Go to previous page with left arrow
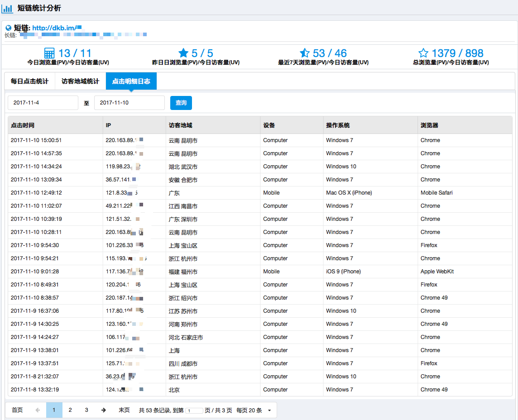Image resolution: width=518 pixels, height=420 pixels. [x=38, y=410]
